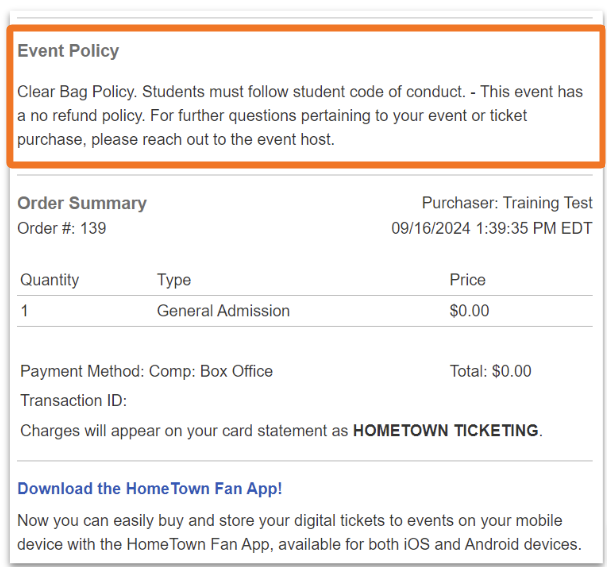607x567 pixels.
Task: Click the "Type" column header
Action: click(x=174, y=280)
